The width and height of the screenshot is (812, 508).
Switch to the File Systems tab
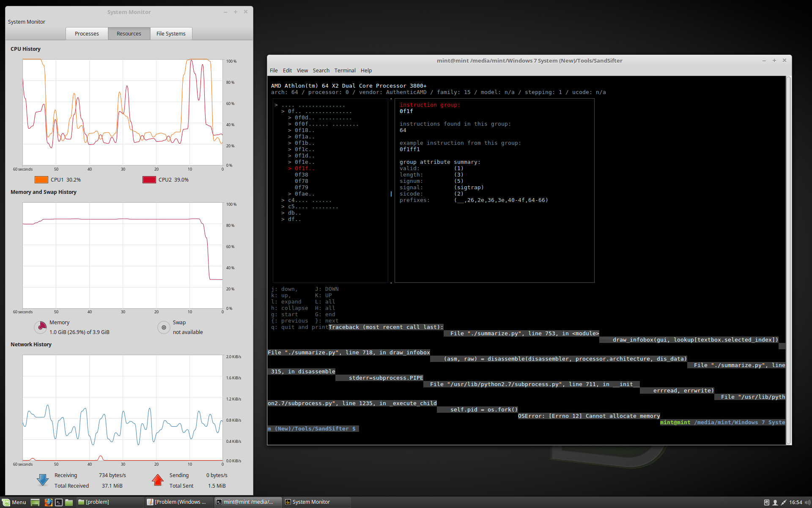coord(171,34)
